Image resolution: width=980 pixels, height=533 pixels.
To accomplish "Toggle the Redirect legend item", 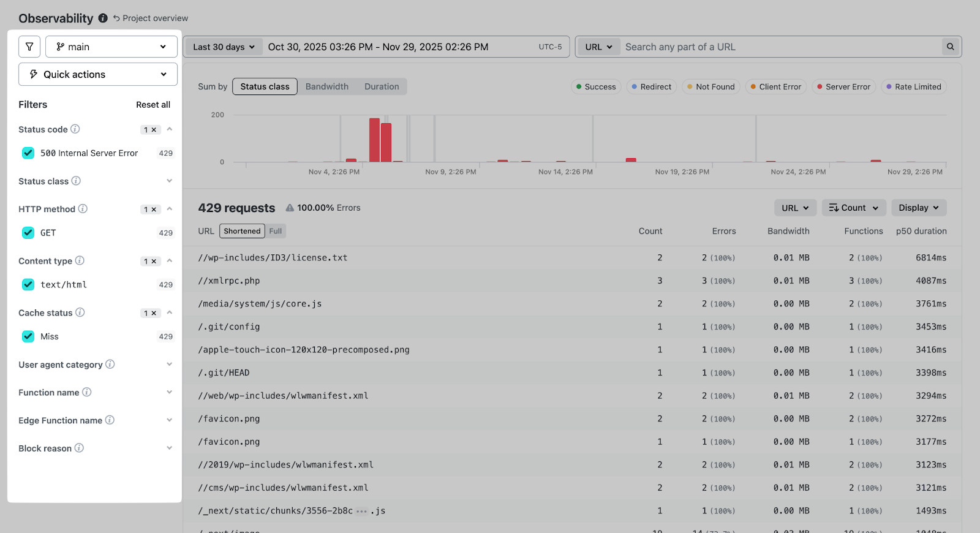I will (652, 87).
